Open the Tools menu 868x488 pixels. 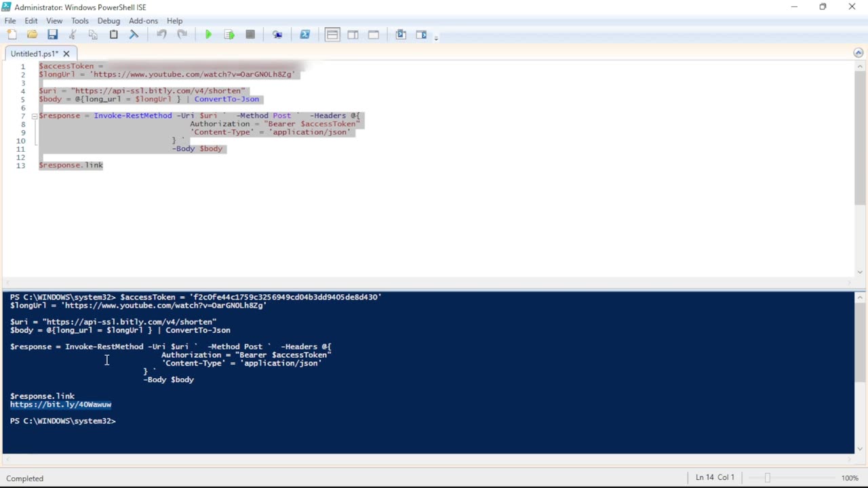[80, 21]
